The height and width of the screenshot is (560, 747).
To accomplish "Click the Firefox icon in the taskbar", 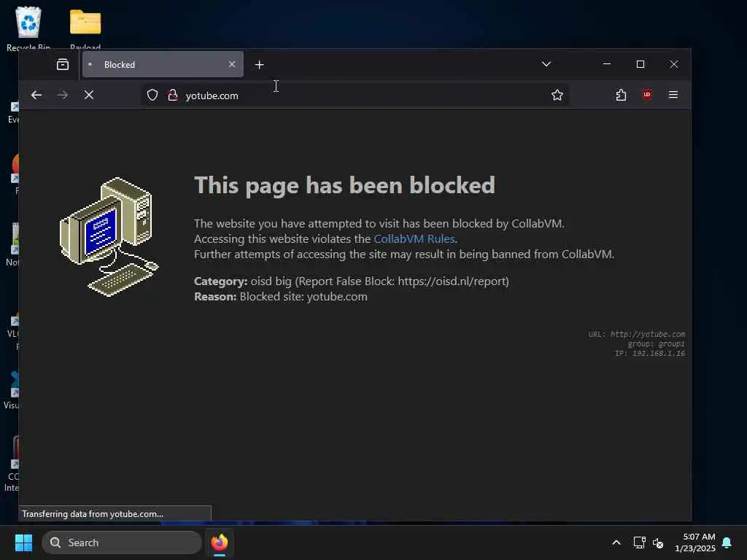I will tap(220, 542).
